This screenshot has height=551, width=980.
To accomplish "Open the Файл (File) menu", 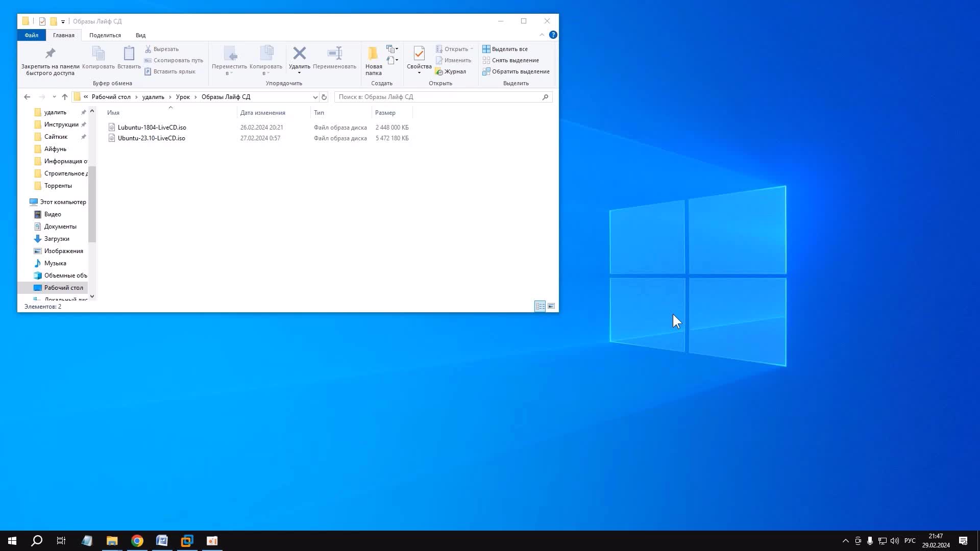I will [31, 35].
